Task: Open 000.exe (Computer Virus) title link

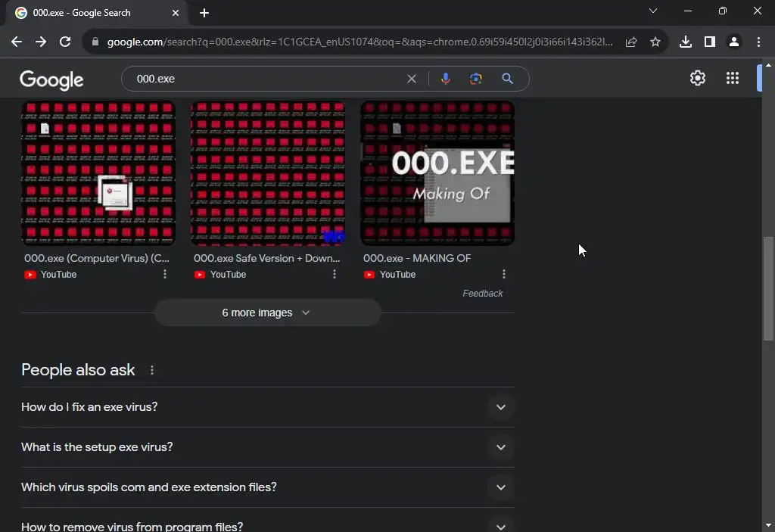Action: 97,258
